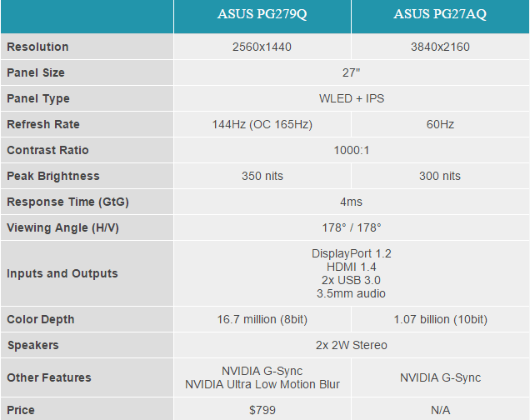Select the Resolution row label
This screenshot has width=530, height=420.
pos(37,47)
